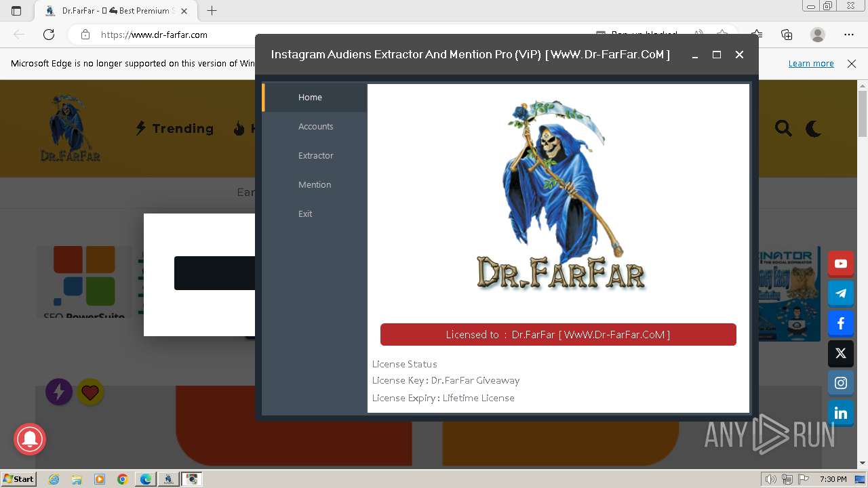868x488 pixels.
Task: Open the Edge profile avatar
Action: (x=818, y=35)
